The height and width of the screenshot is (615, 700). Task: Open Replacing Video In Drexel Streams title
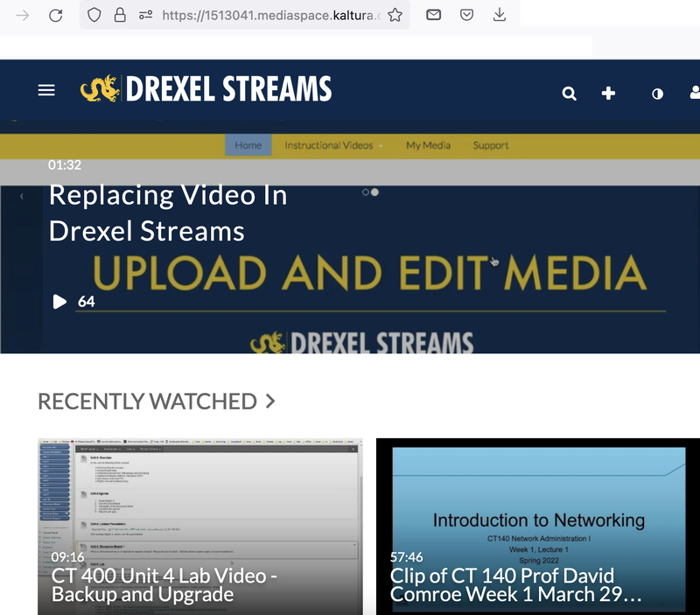coord(168,213)
